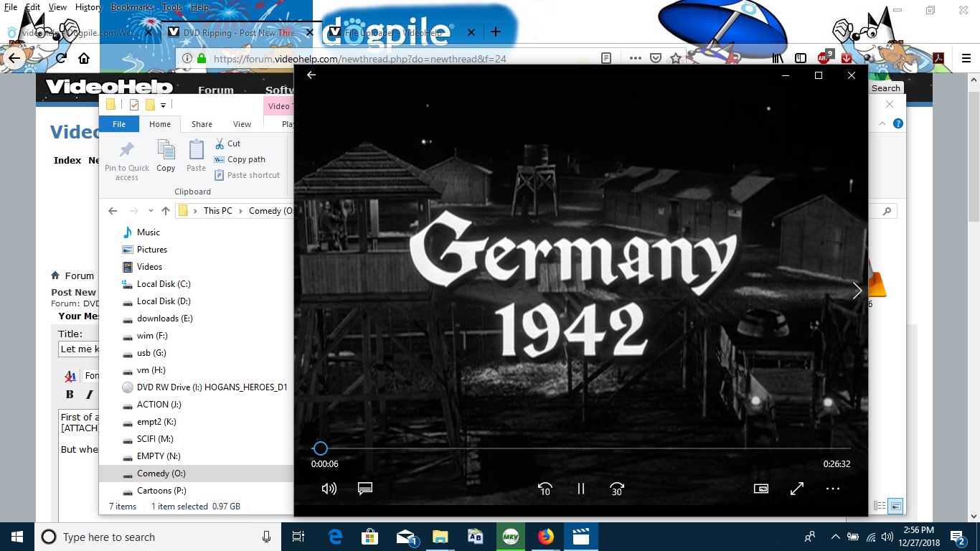Reload the current page in Firefox
This screenshot has height=551, width=980.
pos(61,58)
